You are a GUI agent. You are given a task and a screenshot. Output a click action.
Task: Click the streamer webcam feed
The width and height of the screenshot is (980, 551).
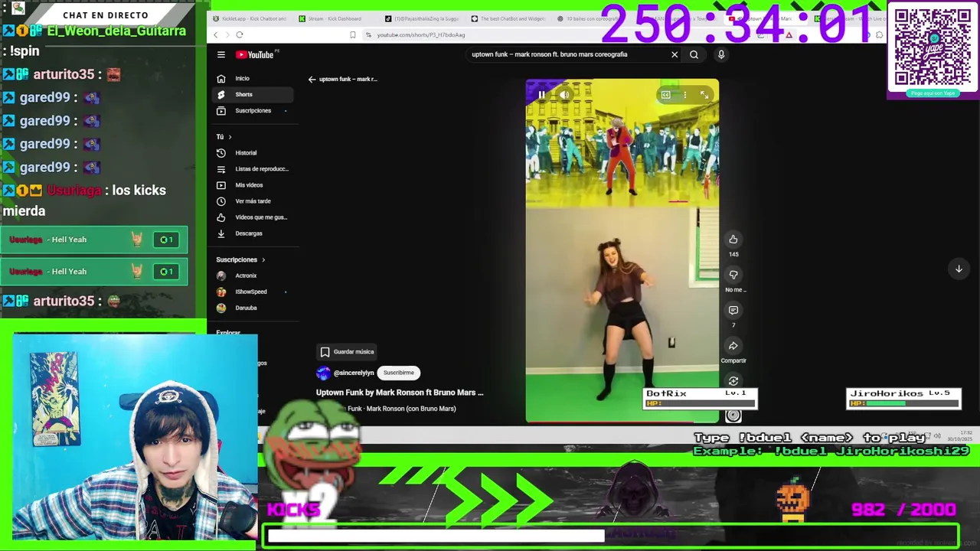(x=135, y=438)
